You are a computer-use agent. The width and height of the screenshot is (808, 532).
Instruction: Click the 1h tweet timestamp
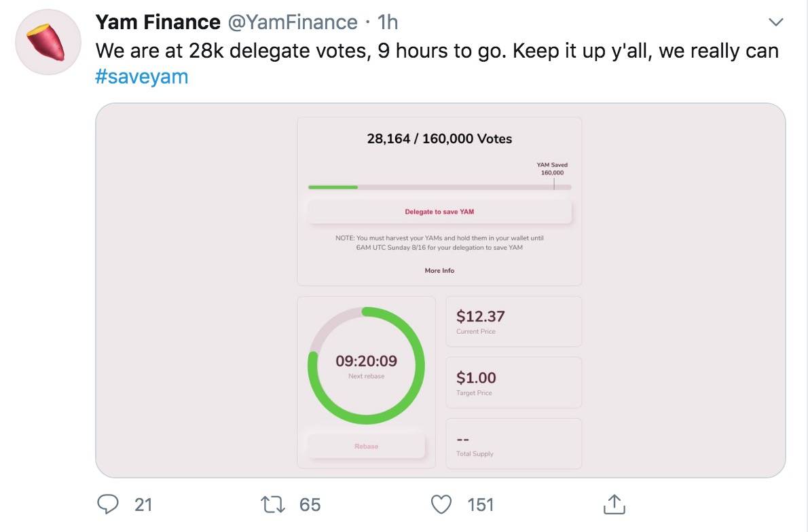(387, 22)
